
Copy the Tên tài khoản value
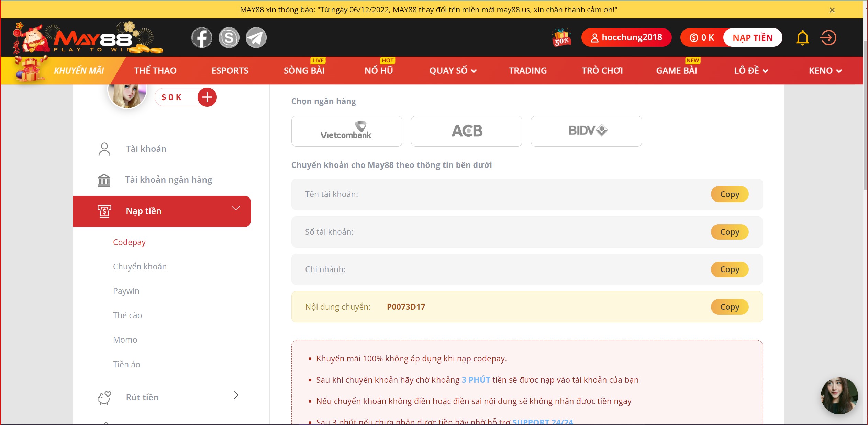pos(730,194)
